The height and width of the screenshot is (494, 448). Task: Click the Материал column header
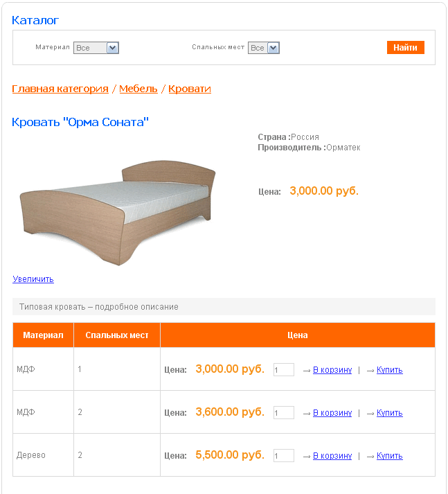point(43,335)
